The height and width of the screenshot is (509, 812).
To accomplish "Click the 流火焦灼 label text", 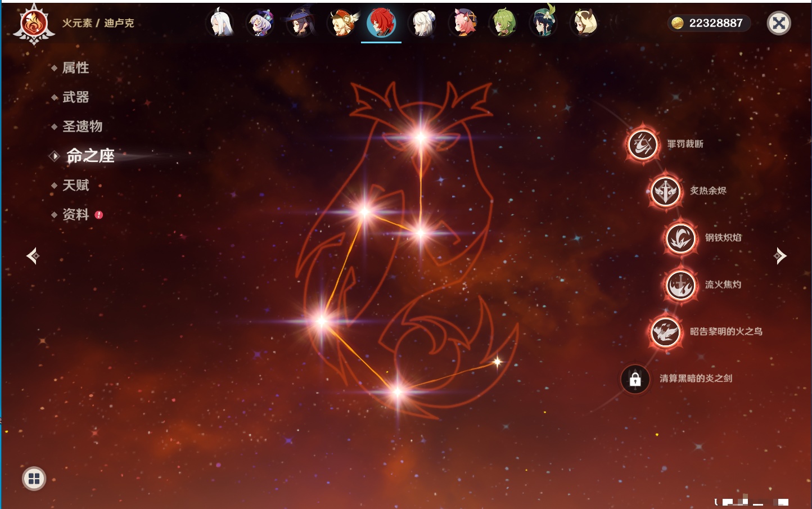I will coord(724,285).
